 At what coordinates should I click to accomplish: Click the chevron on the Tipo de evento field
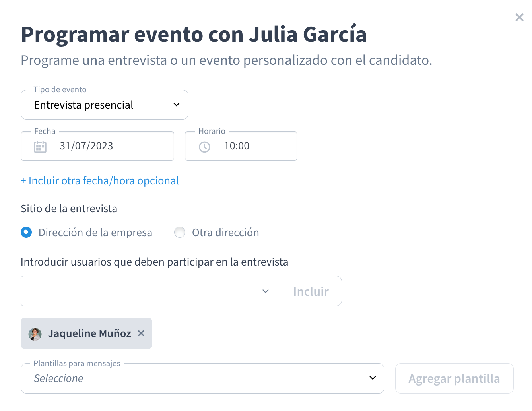[x=176, y=105]
